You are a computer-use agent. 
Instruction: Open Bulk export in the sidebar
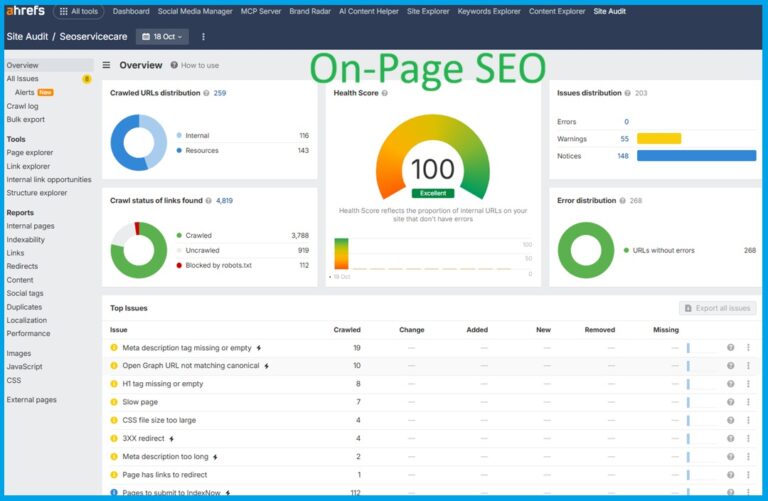coord(25,119)
